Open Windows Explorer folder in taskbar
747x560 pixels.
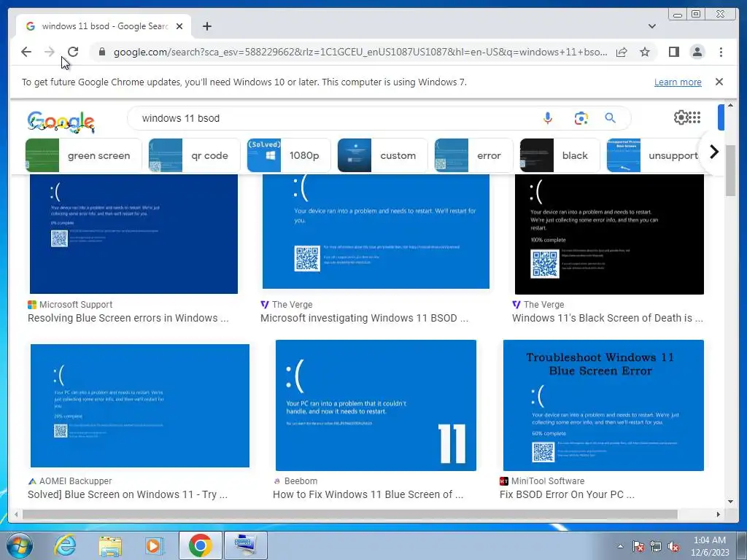click(x=110, y=545)
